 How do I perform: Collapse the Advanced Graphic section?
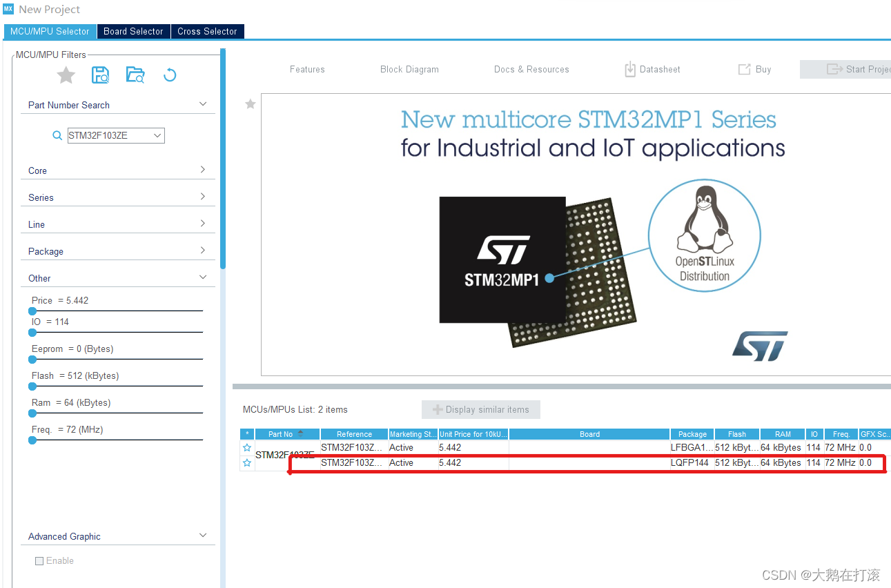[x=203, y=536]
